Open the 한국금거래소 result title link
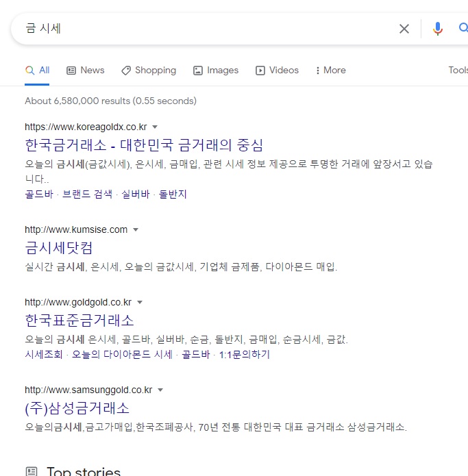The height and width of the screenshot is (476, 468). 144,145
